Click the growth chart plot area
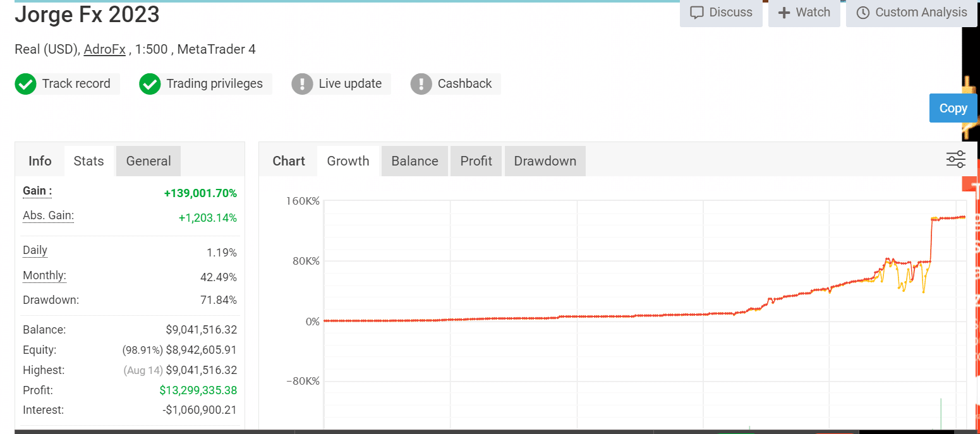 coord(632,291)
